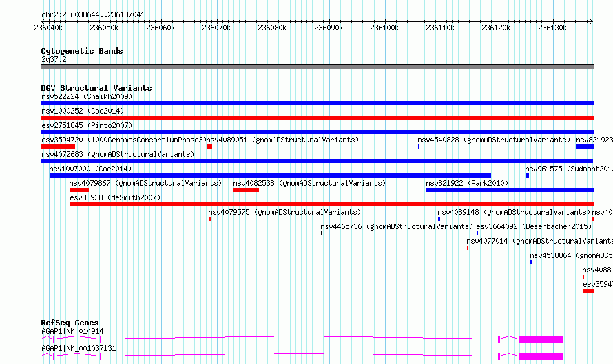
Task: Click the nsv4077014 gnomAD variant label
Action: (x=539, y=241)
